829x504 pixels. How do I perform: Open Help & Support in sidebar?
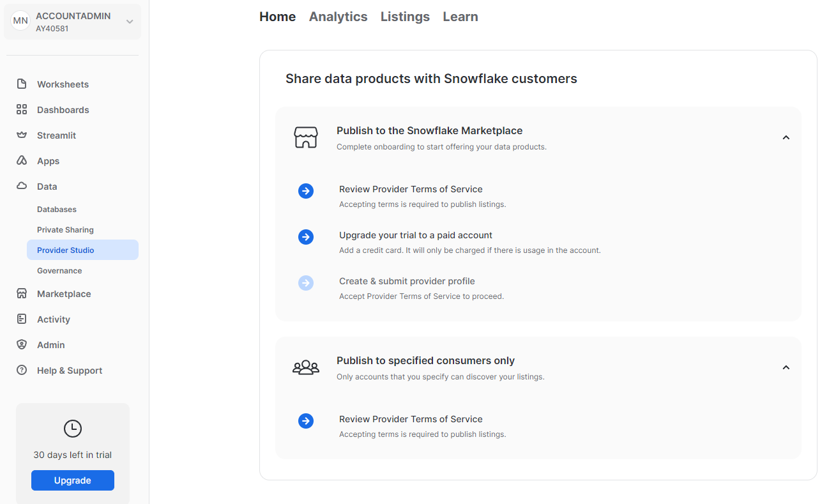tap(70, 370)
